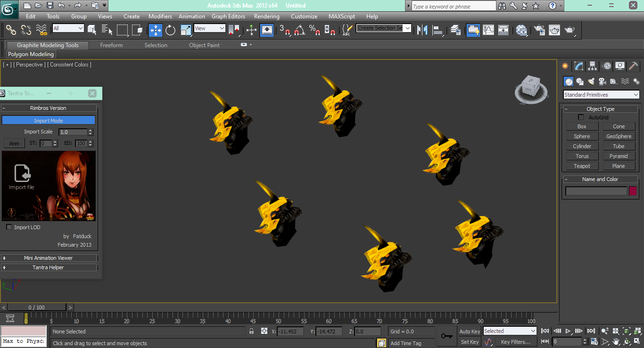Click the Render Production teapot icon
The height and width of the screenshot is (348, 644).
tap(570, 30)
